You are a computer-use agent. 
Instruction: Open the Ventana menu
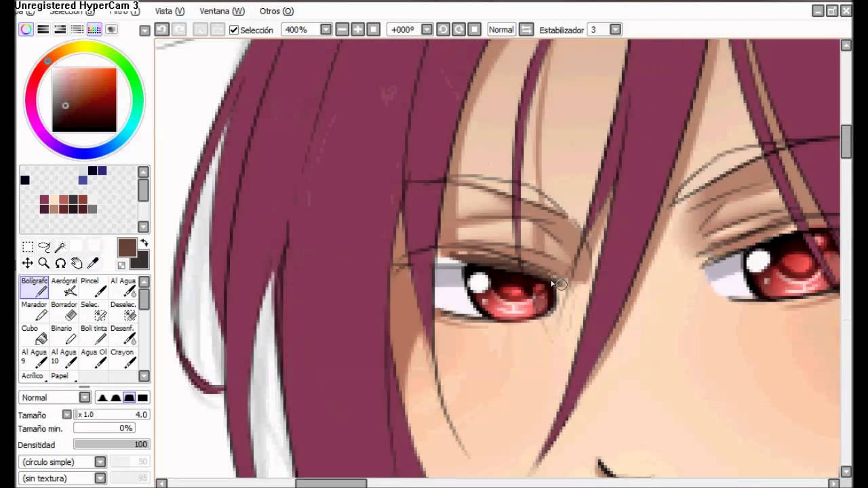click(x=222, y=11)
